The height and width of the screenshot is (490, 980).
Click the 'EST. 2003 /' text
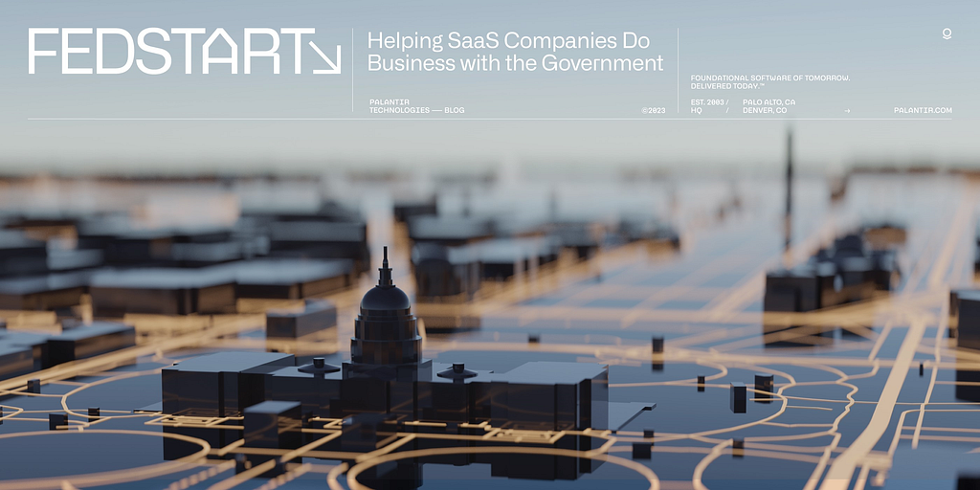709,101
